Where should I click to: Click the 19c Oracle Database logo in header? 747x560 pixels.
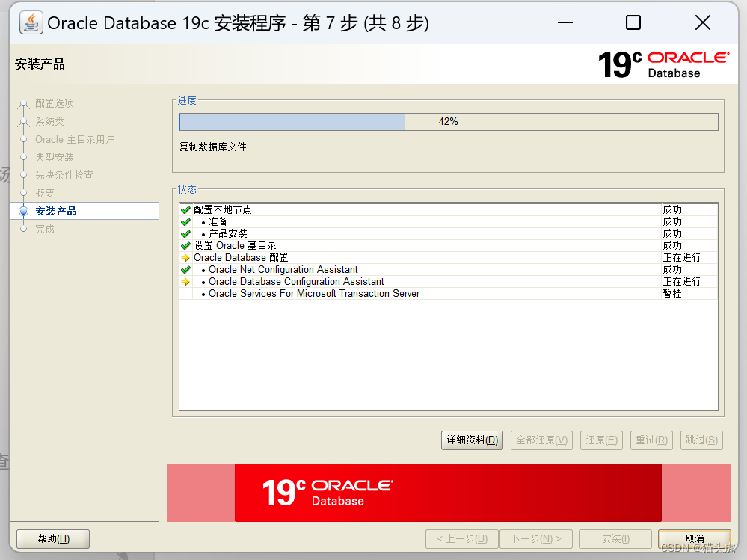coord(663,65)
